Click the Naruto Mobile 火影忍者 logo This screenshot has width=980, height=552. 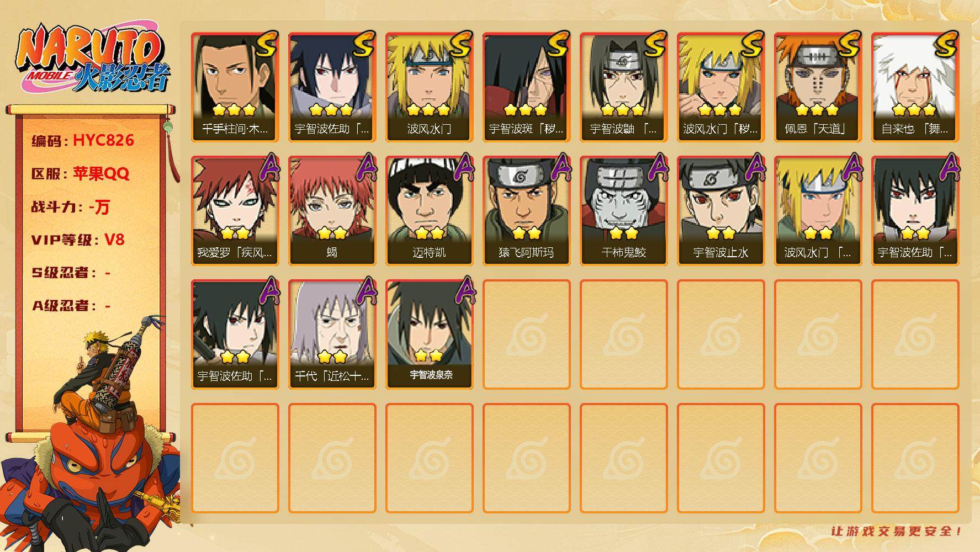[93, 59]
